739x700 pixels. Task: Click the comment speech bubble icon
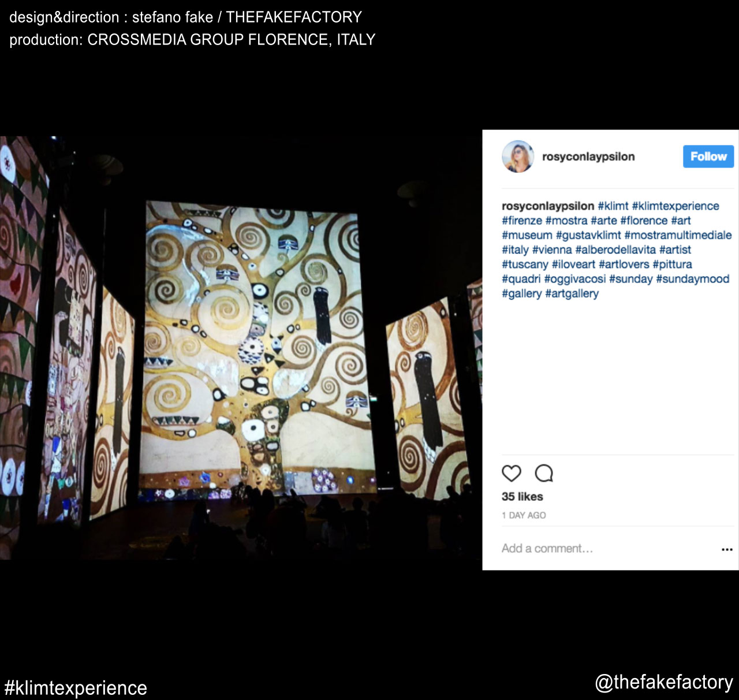point(544,473)
